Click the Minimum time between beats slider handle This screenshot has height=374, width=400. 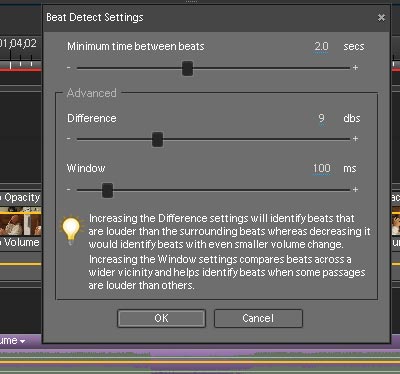tap(188, 68)
